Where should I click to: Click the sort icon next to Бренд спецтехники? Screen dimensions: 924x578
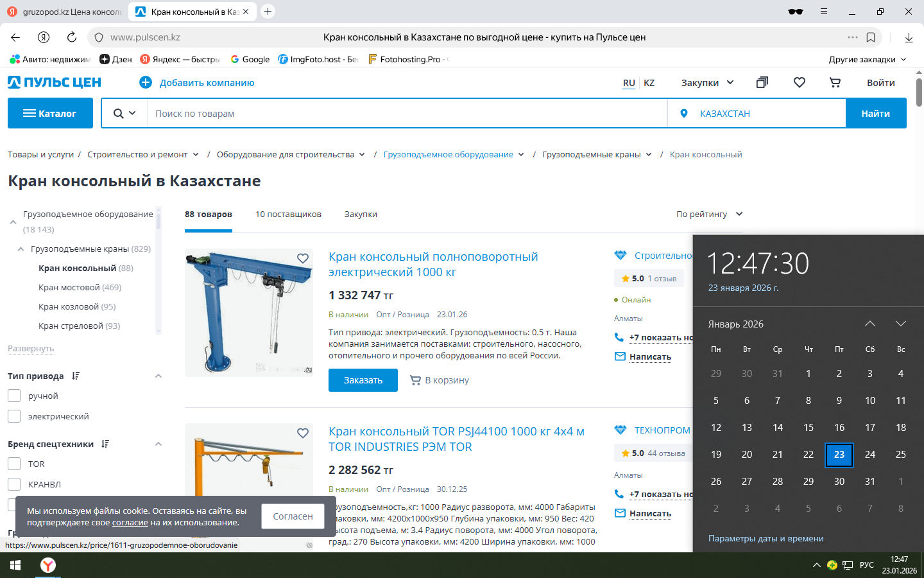[x=105, y=444]
